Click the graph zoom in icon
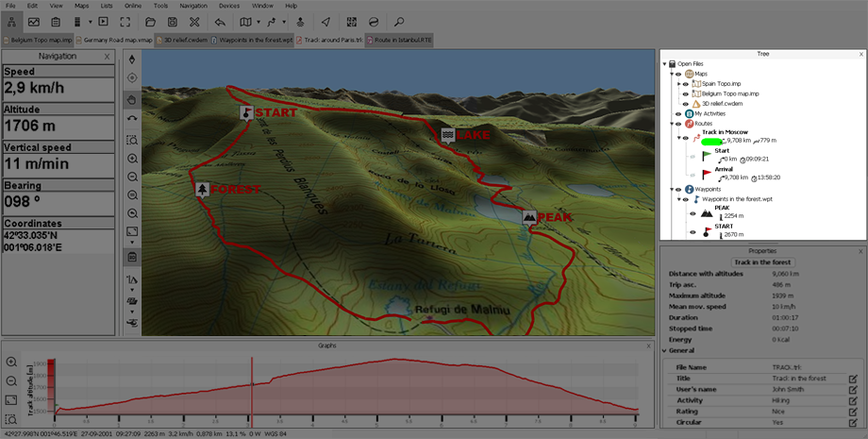This screenshot has width=868, height=439. (x=11, y=363)
